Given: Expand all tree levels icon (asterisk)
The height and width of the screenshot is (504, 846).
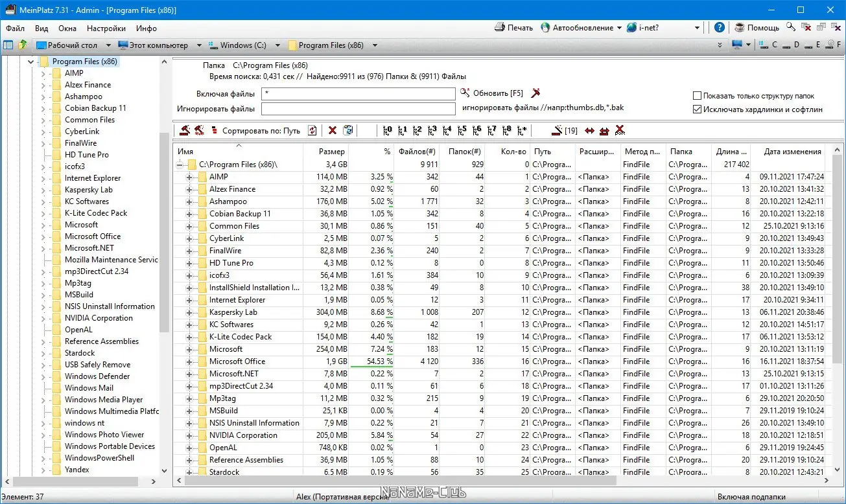Looking at the screenshot, I should pyautogui.click(x=522, y=130).
